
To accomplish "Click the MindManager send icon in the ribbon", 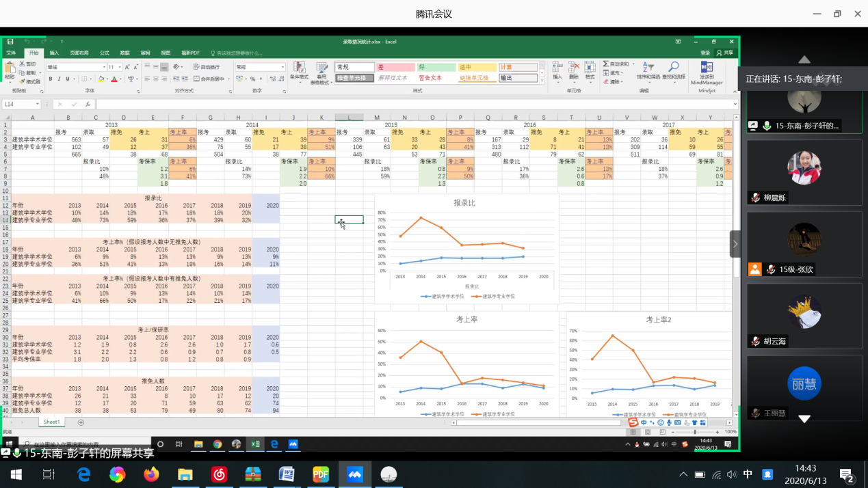I will pyautogui.click(x=707, y=72).
